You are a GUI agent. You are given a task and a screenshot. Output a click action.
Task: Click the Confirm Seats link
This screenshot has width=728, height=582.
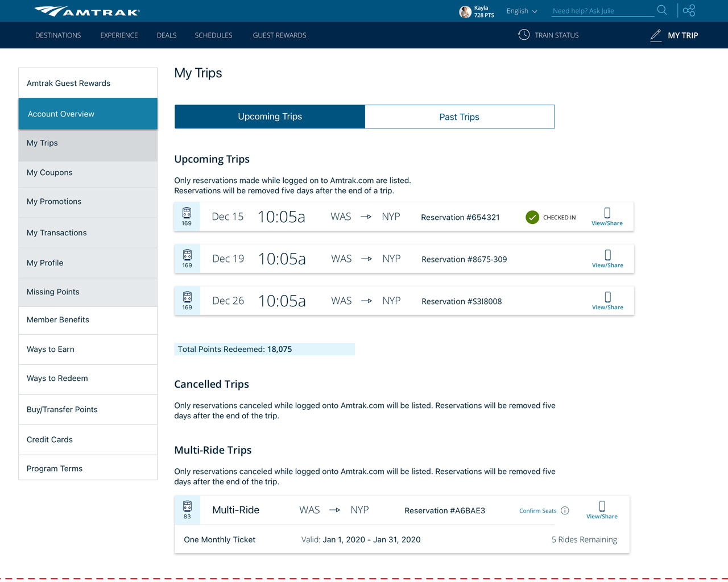(537, 510)
